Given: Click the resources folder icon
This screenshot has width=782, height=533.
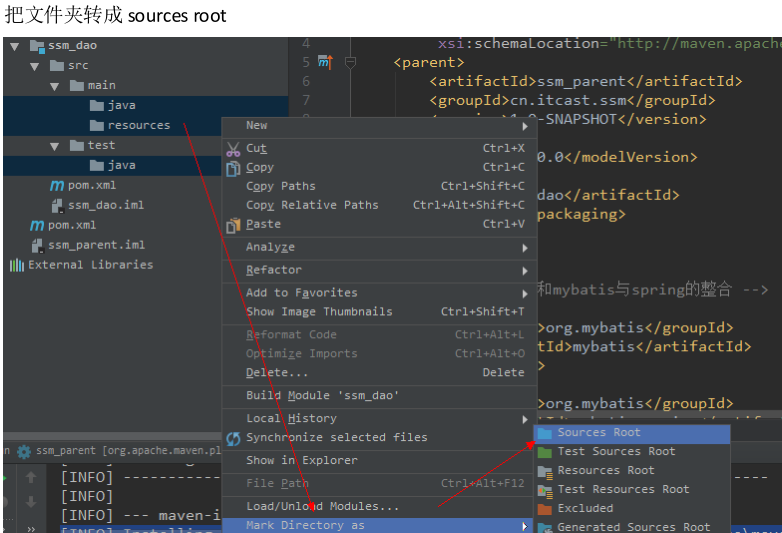Looking at the screenshot, I should pyautogui.click(x=97, y=126).
